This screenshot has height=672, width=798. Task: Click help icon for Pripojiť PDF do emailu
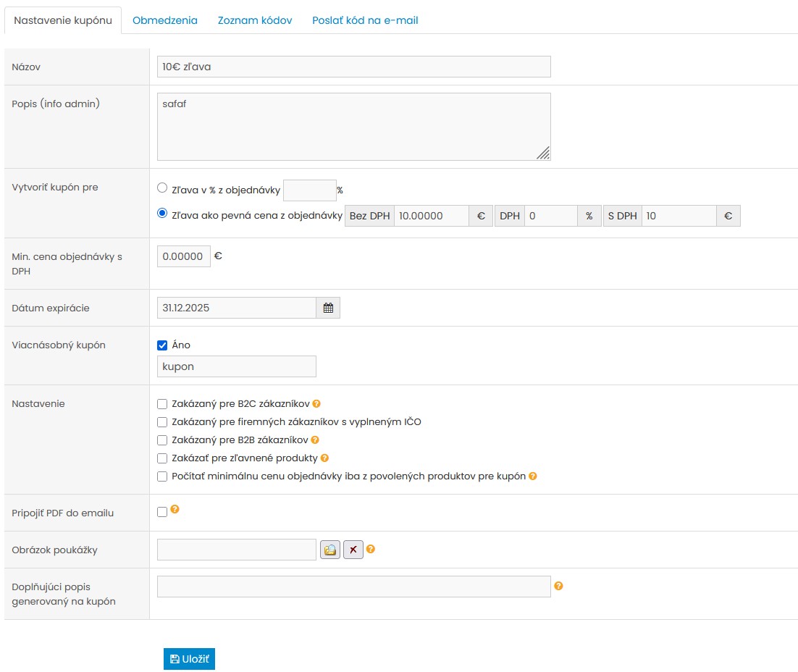point(175,510)
